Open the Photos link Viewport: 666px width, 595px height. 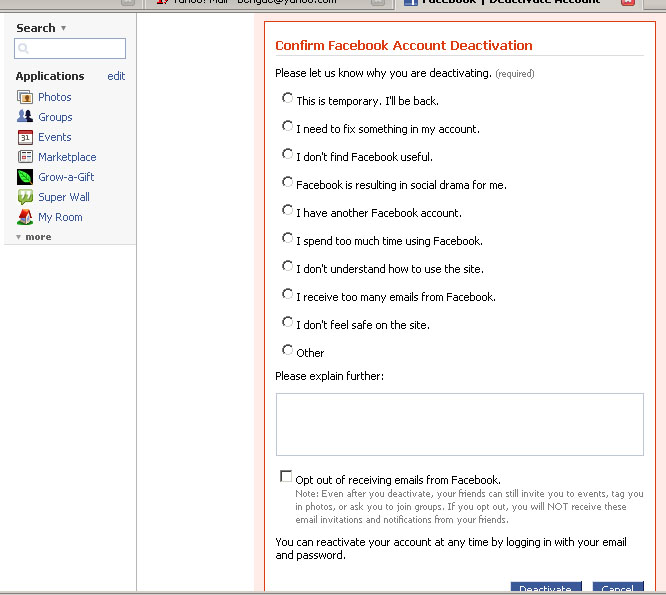point(55,97)
